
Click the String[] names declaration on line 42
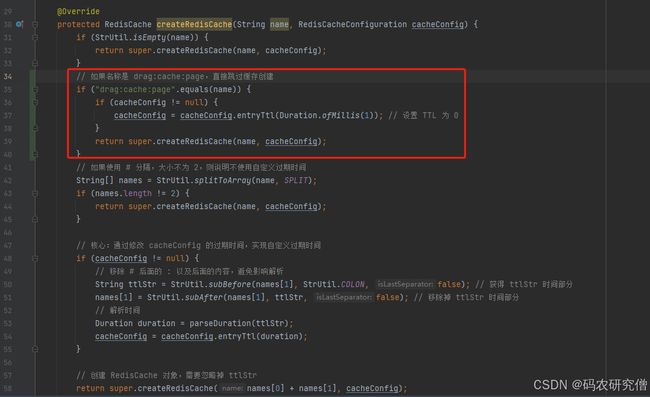(109, 181)
